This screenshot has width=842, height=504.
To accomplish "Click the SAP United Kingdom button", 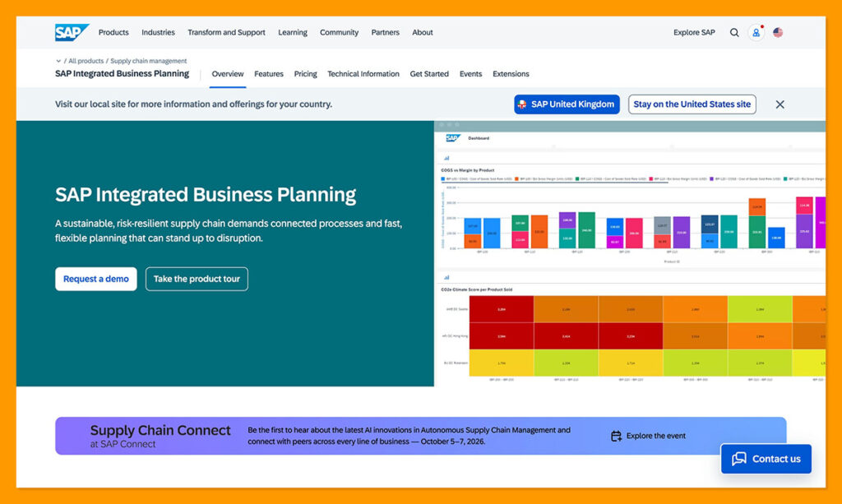I will 567,104.
